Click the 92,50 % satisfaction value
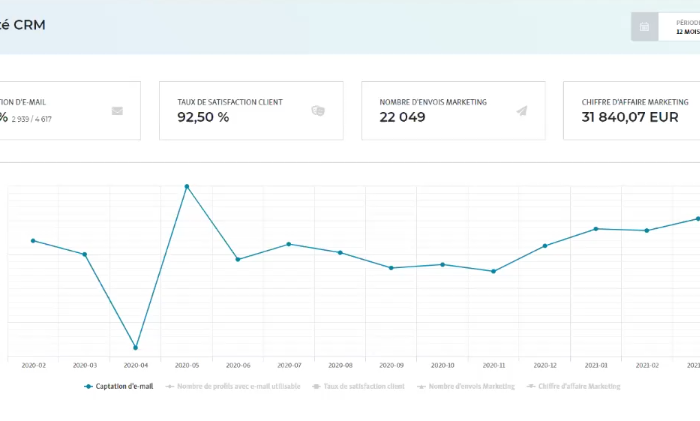Screen dimensions: 700x421 click(x=203, y=117)
